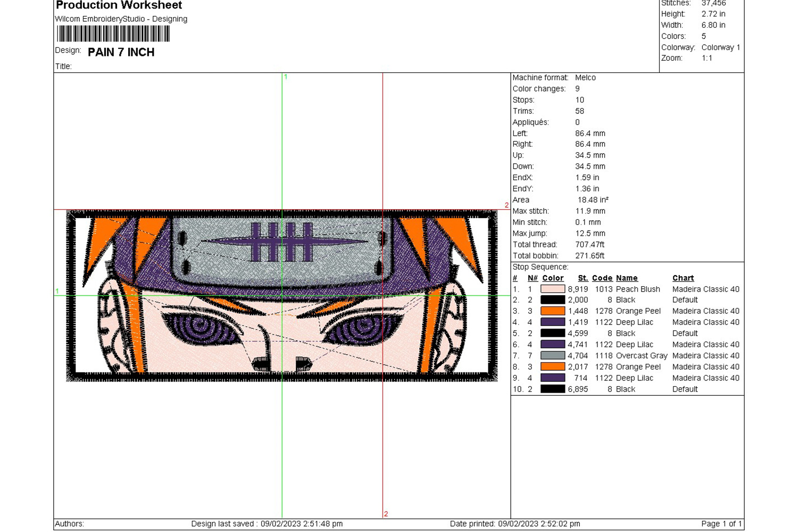Click the 'Appliqués:' label
The image size is (799, 532).
(532, 122)
